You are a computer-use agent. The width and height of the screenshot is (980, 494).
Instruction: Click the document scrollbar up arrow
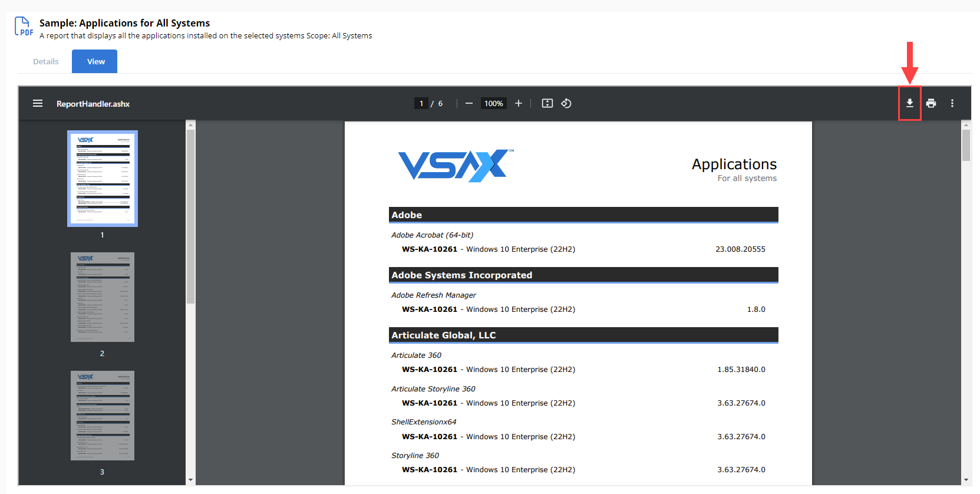(x=966, y=125)
